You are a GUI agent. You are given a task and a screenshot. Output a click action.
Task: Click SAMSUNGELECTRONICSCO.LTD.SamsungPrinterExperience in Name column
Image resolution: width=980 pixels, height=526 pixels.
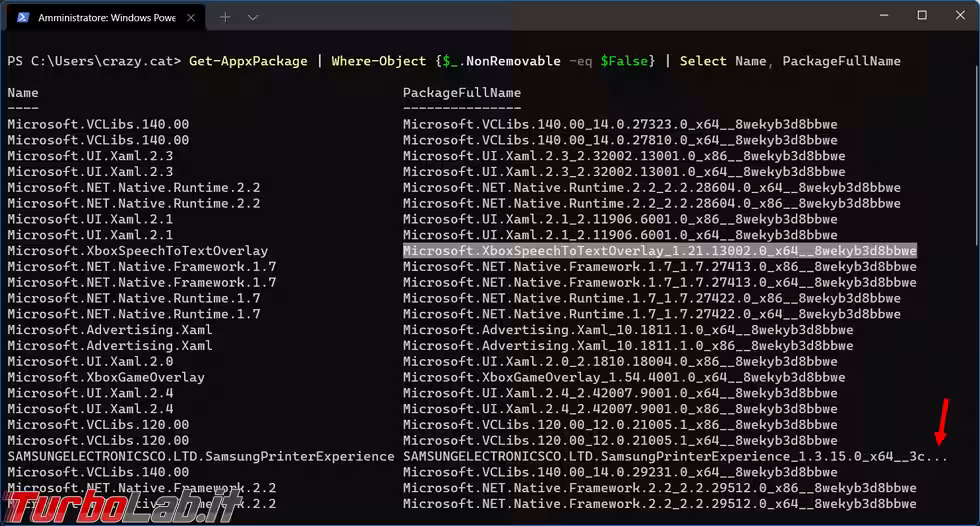(201, 456)
